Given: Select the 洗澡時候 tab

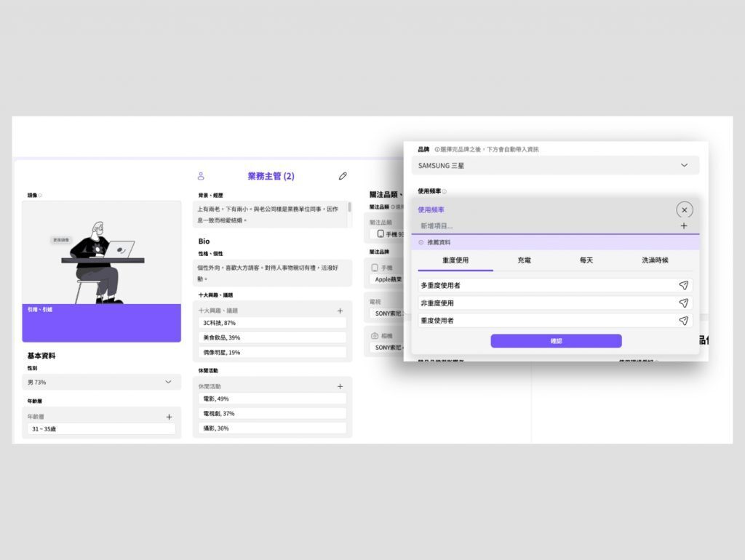Looking at the screenshot, I should coord(655,260).
